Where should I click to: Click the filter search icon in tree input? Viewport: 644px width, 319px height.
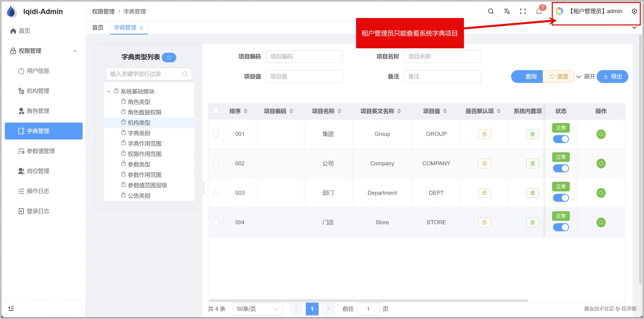pyautogui.click(x=185, y=74)
